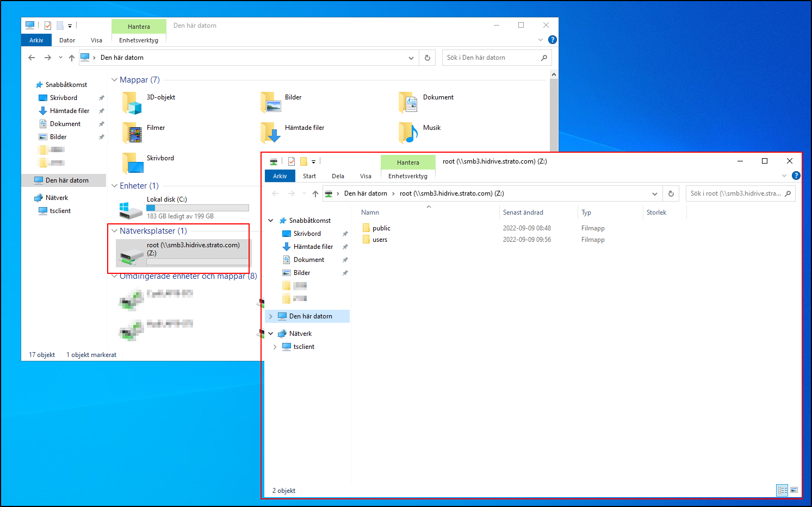Open the address bar history dropdown in the Z: drive window

[x=654, y=194]
